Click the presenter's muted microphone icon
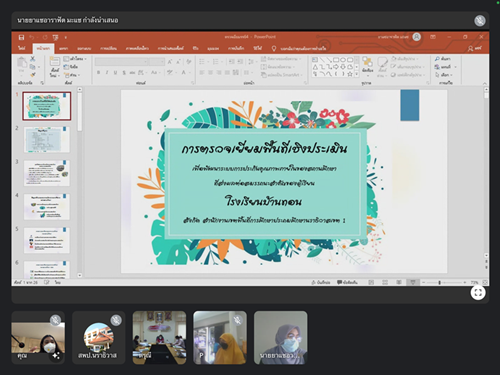 [x=480, y=21]
